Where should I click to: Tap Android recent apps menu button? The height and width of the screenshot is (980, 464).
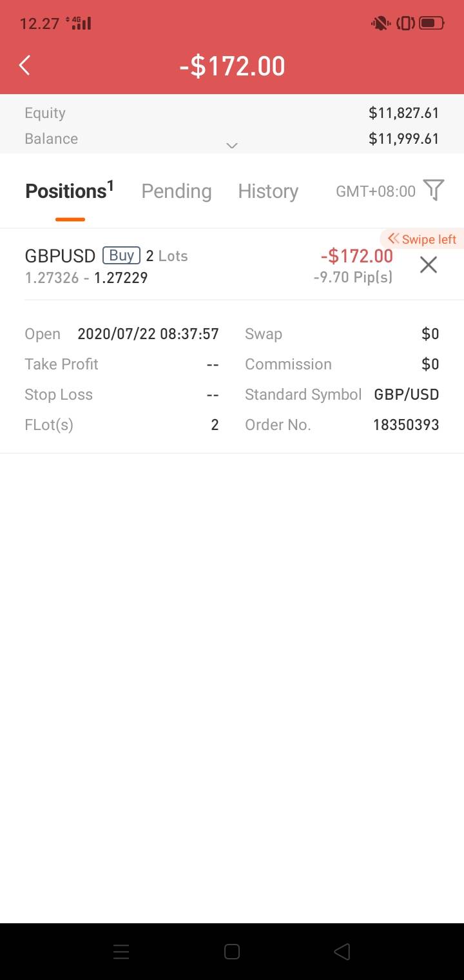(x=121, y=952)
